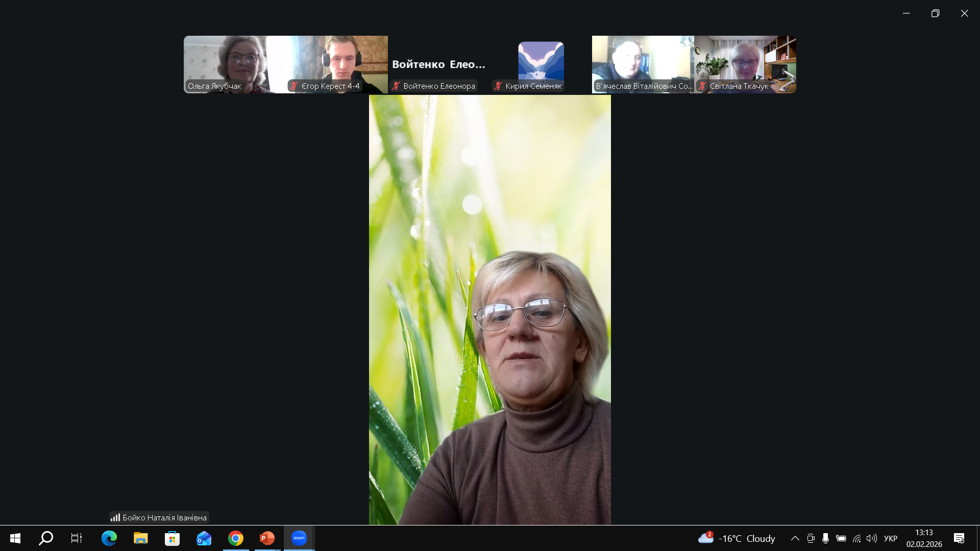
Task: Click the Войтенко Елеонора participant tile
Action: pos(439,64)
